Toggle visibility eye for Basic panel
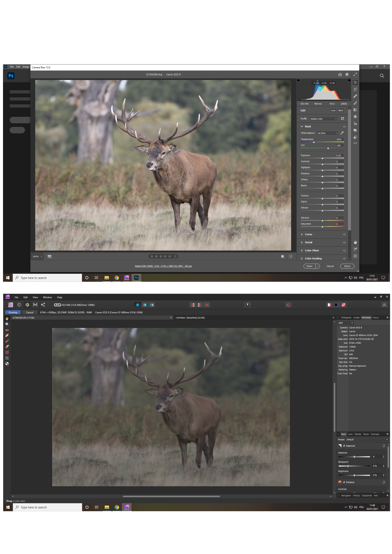Screen dimensions: 392x554 (344, 126)
